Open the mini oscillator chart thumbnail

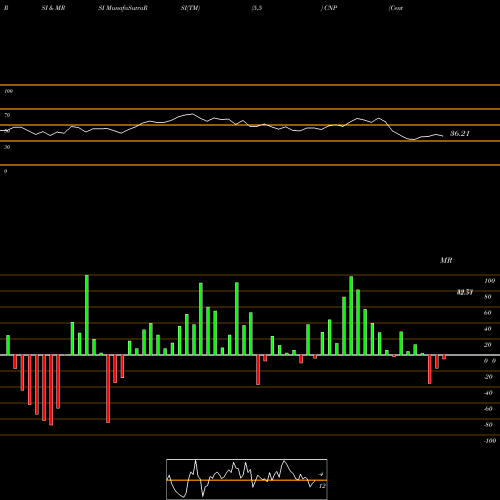pyautogui.click(x=247, y=479)
